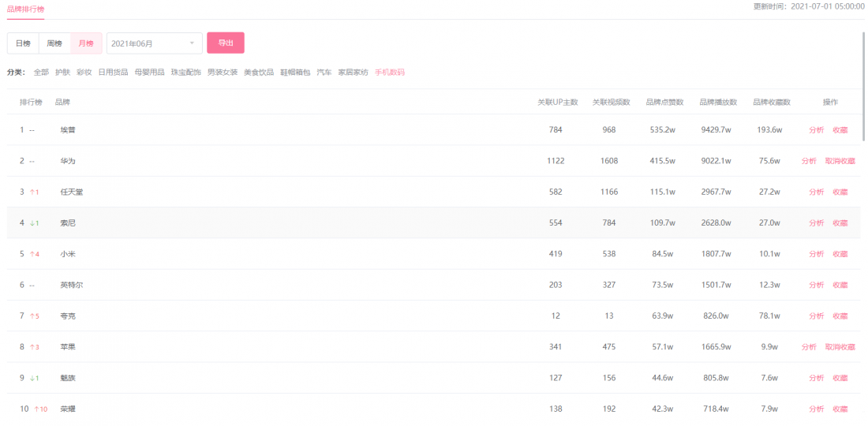Click brand name 夸克

(x=68, y=316)
